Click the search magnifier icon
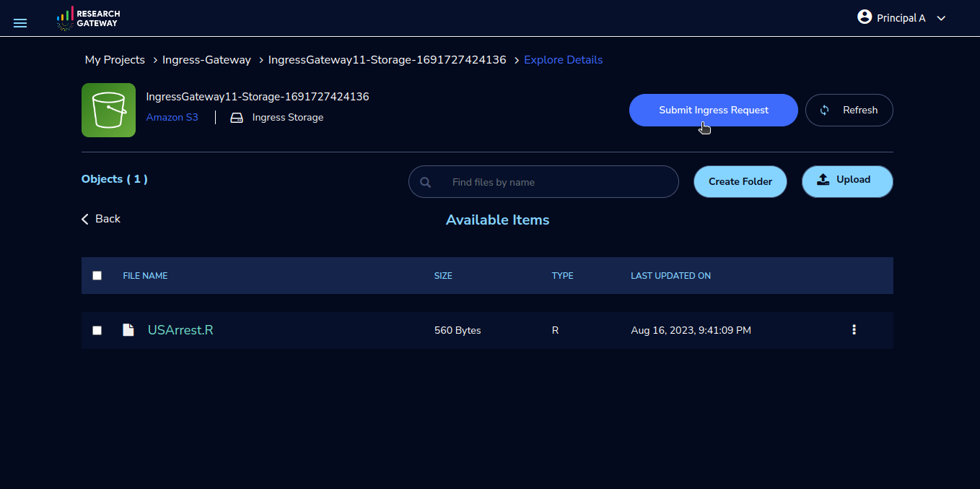 pyautogui.click(x=426, y=183)
